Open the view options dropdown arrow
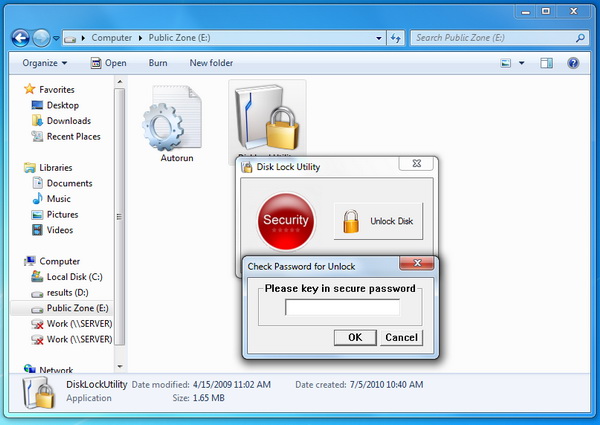 click(x=522, y=63)
